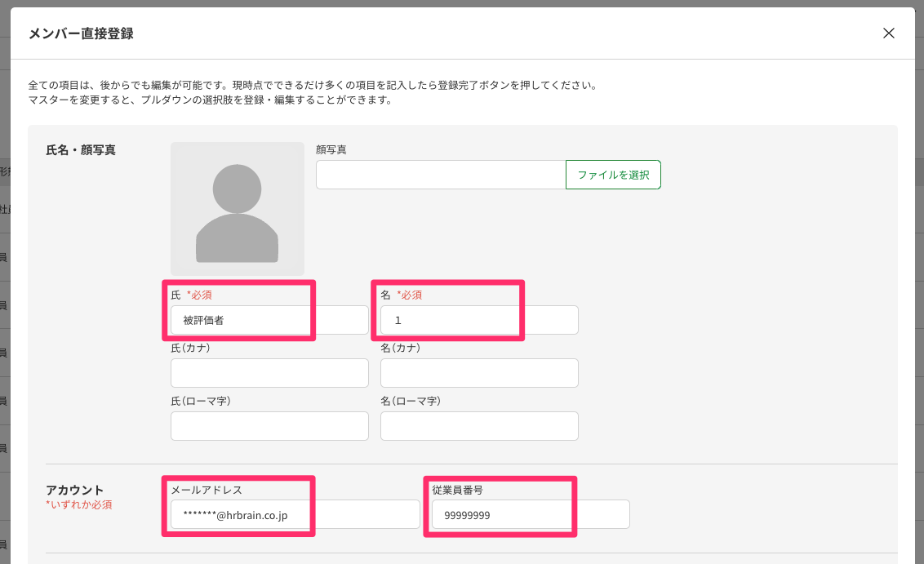
Task: Click the 名（ローマ字） input field
Action: (479, 425)
